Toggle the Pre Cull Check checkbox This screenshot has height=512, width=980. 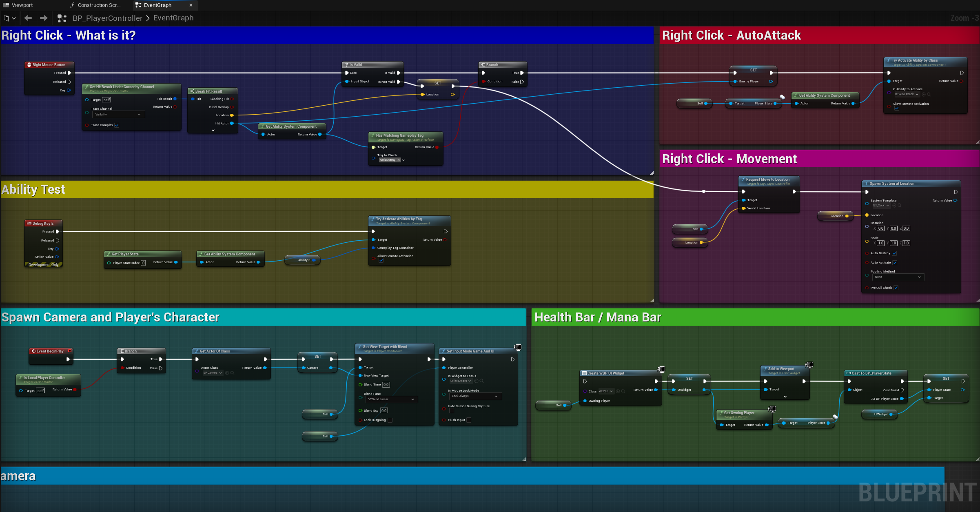click(896, 288)
